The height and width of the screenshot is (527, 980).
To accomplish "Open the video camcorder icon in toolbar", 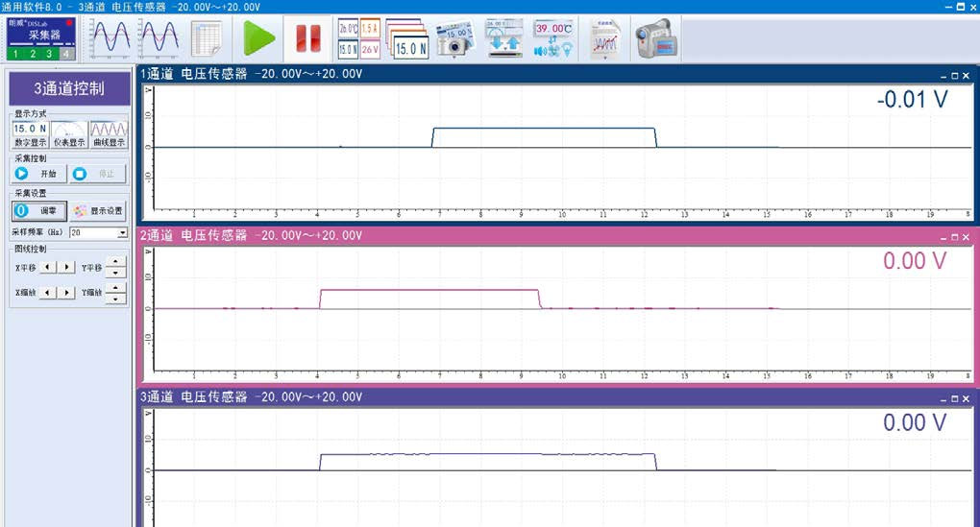I will coord(656,38).
